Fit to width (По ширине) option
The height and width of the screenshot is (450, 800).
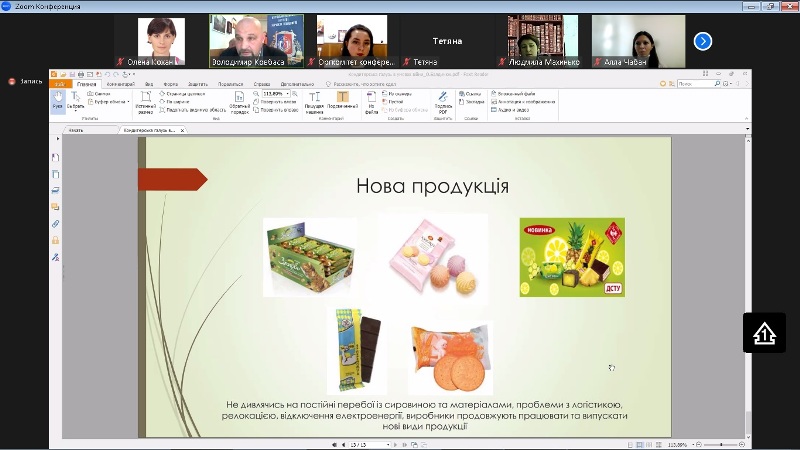172,102
